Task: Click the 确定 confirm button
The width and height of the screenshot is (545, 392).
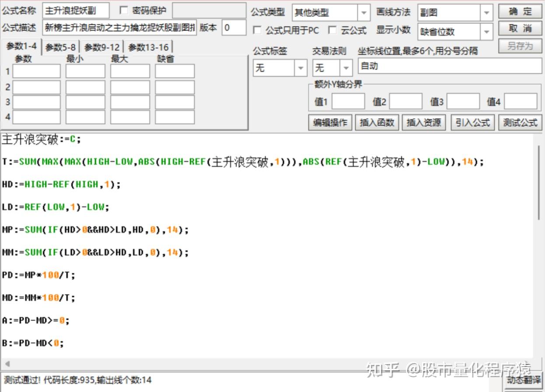Action: click(520, 11)
